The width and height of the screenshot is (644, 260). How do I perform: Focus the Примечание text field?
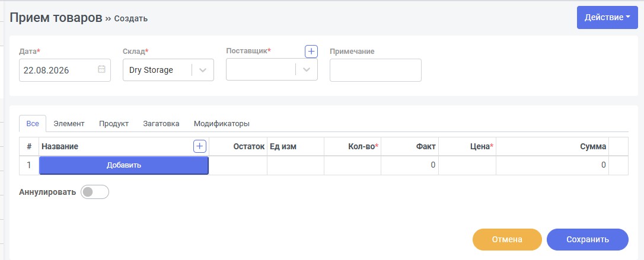(x=375, y=70)
